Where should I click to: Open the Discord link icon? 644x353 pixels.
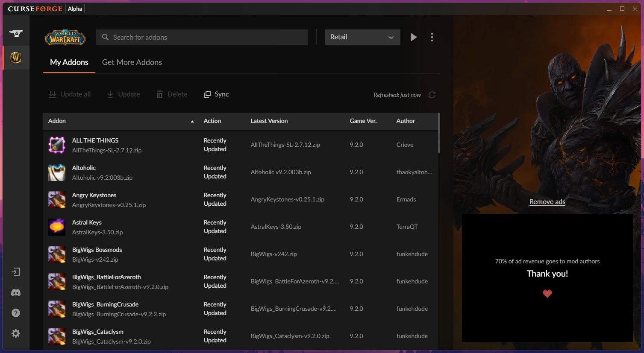16,293
